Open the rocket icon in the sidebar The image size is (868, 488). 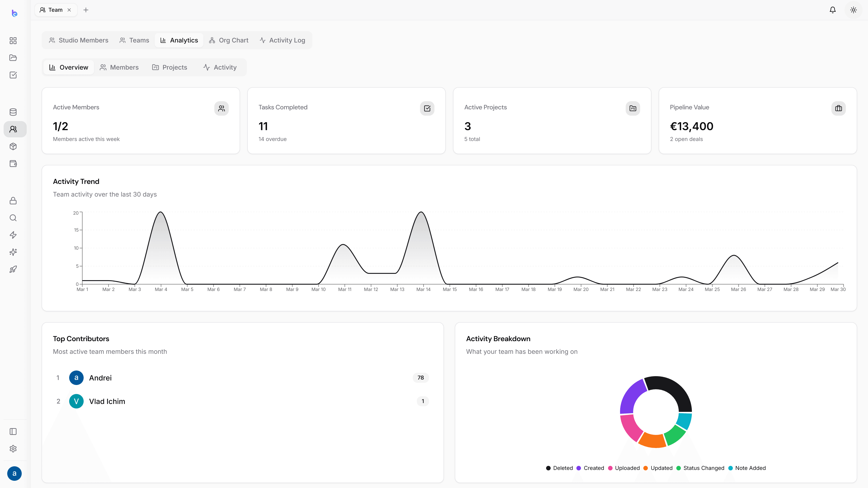click(x=13, y=270)
